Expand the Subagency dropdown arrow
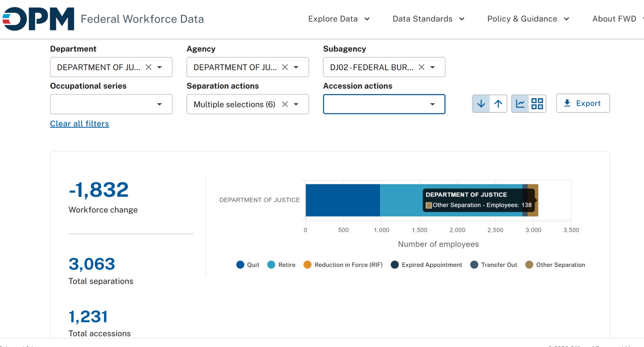644x347 pixels. [433, 67]
